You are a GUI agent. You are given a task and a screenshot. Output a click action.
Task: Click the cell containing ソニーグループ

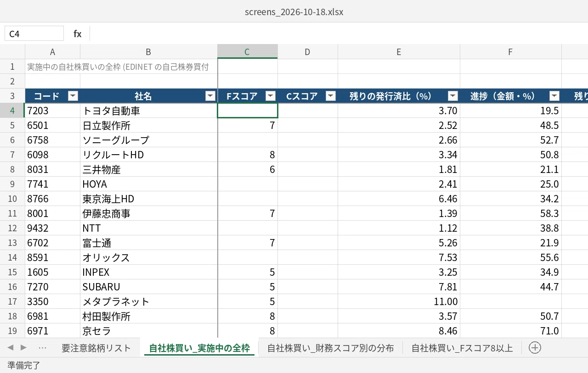point(149,140)
